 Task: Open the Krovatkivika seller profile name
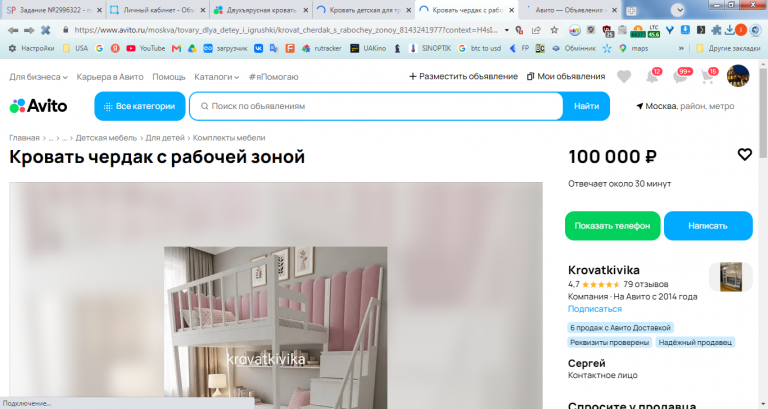pyautogui.click(x=603, y=270)
